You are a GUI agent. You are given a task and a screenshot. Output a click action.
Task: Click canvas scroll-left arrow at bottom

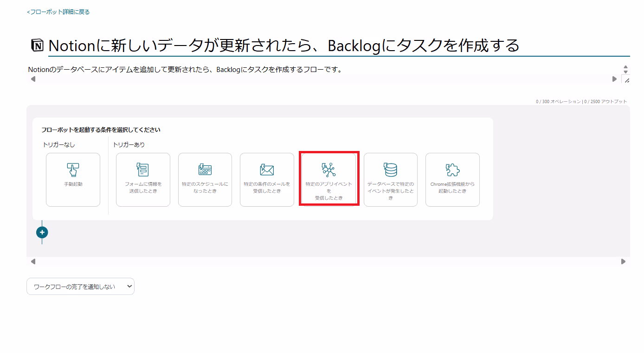pos(32,261)
